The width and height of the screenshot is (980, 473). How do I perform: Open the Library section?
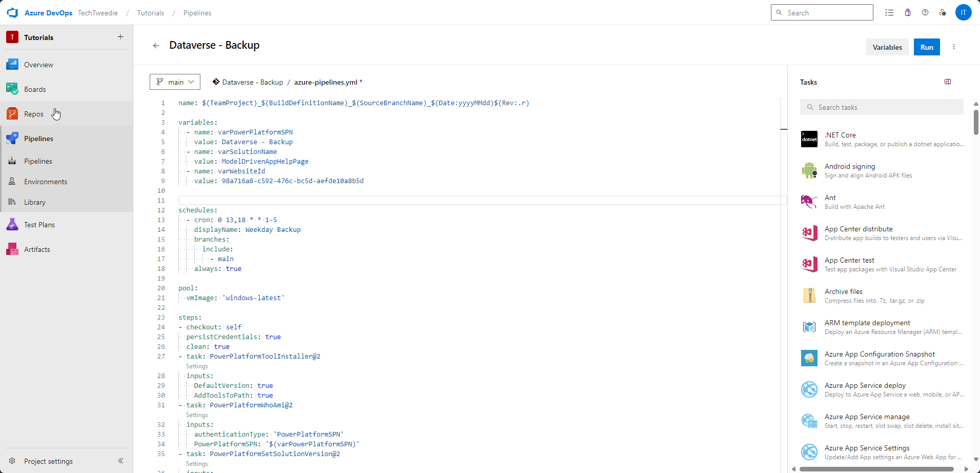pos(34,202)
